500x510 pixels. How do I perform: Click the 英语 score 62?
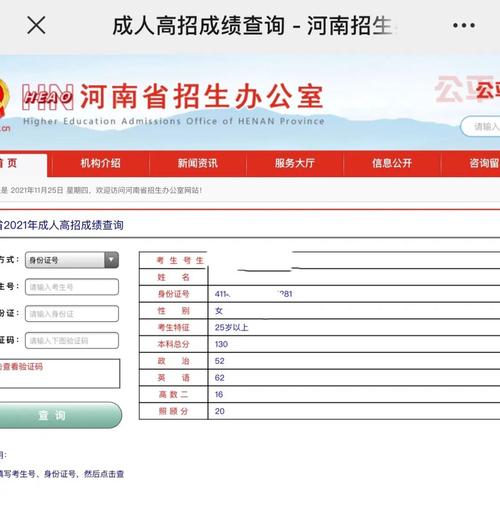click(x=220, y=378)
